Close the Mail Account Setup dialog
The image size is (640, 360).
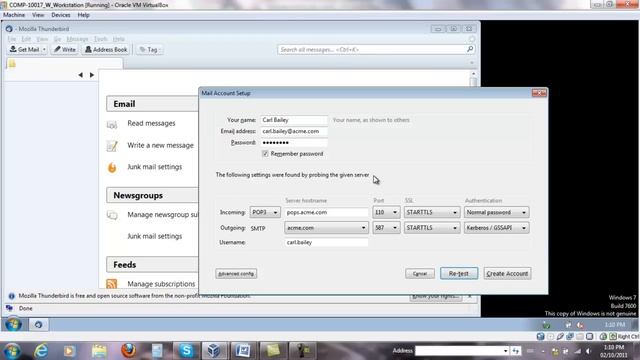point(539,93)
